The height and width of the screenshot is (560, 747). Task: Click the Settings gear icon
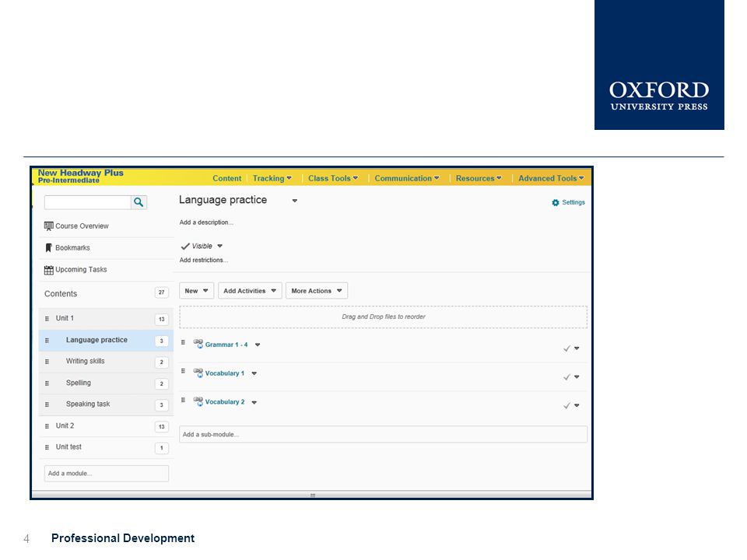coord(556,203)
